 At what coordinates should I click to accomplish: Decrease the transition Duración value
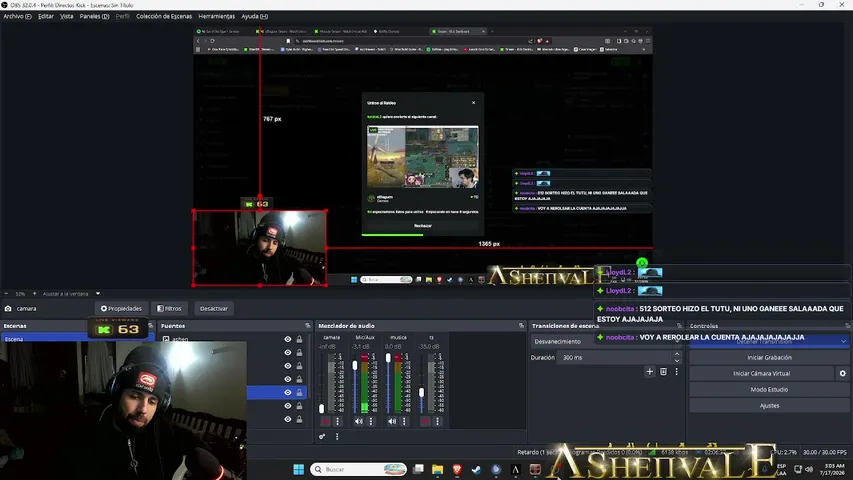point(677,361)
